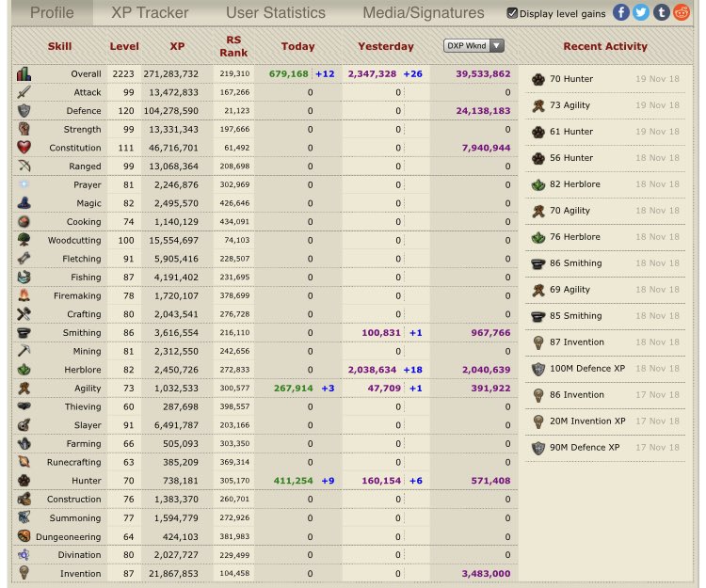This screenshot has width=706, height=588.
Task: Click the Fletching skill icon
Action: [x=24, y=259]
